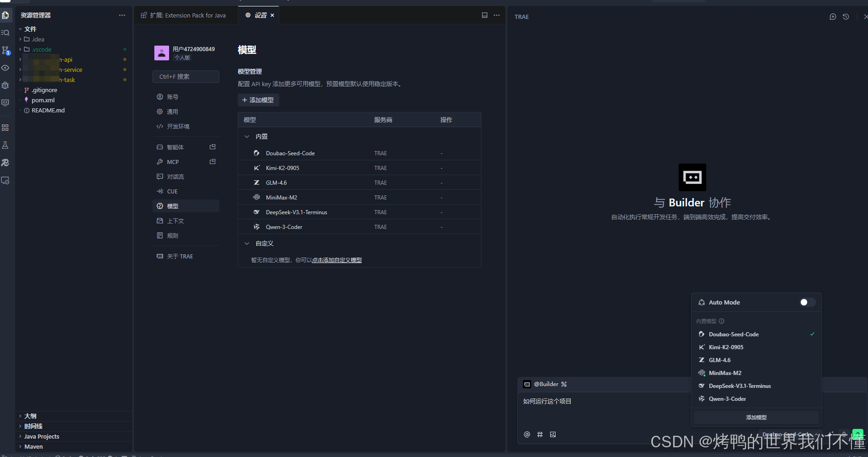Open 规则 settings page

point(186,235)
